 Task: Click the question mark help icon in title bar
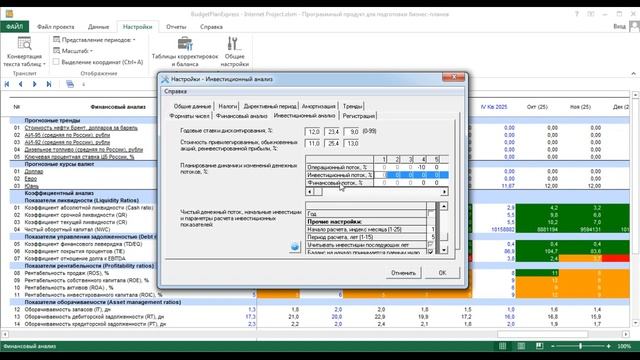click(577, 14)
